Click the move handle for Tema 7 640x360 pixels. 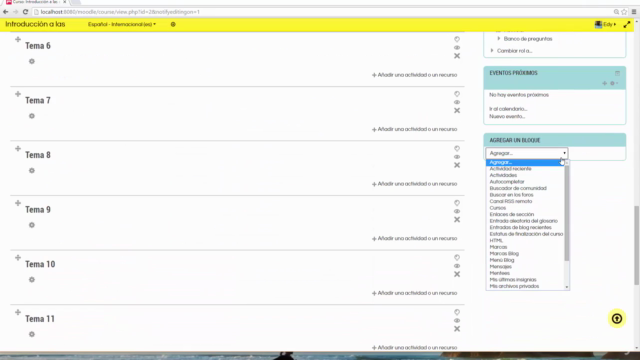[x=18, y=94]
